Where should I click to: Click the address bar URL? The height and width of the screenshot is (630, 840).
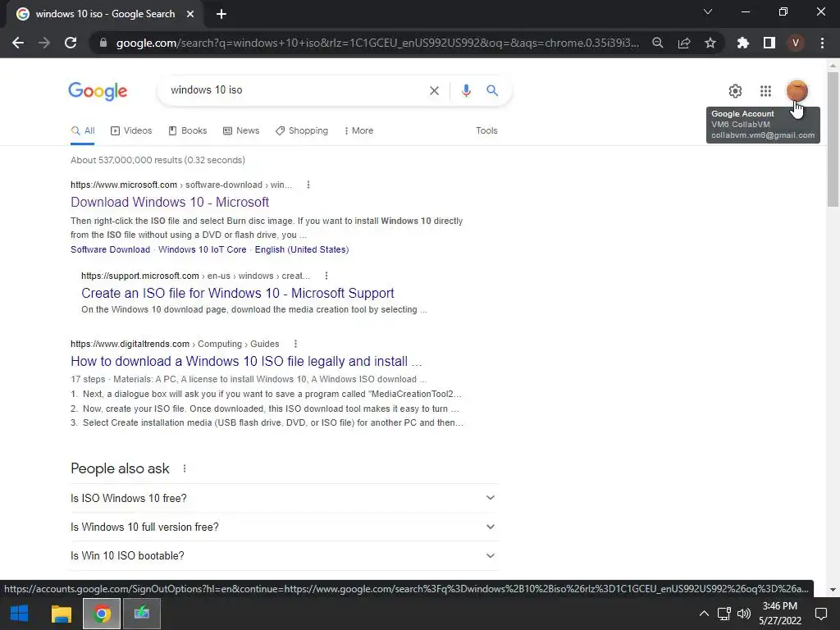(377, 43)
